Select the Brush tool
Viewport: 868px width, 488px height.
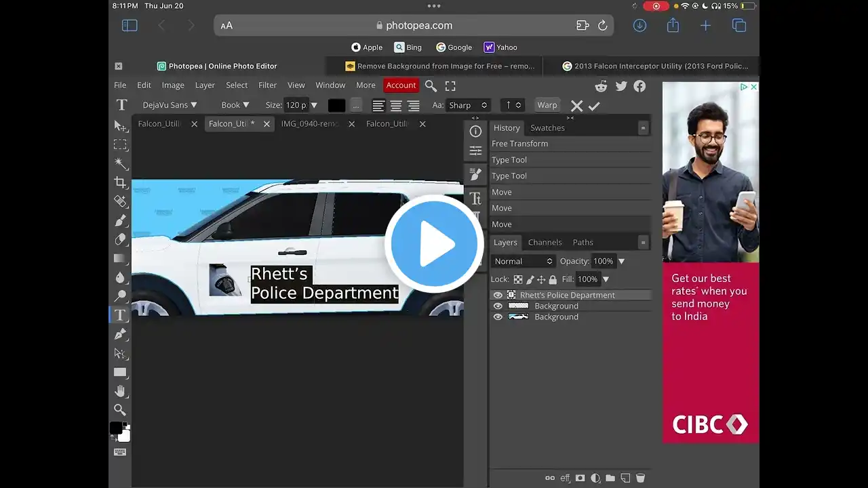click(x=121, y=220)
